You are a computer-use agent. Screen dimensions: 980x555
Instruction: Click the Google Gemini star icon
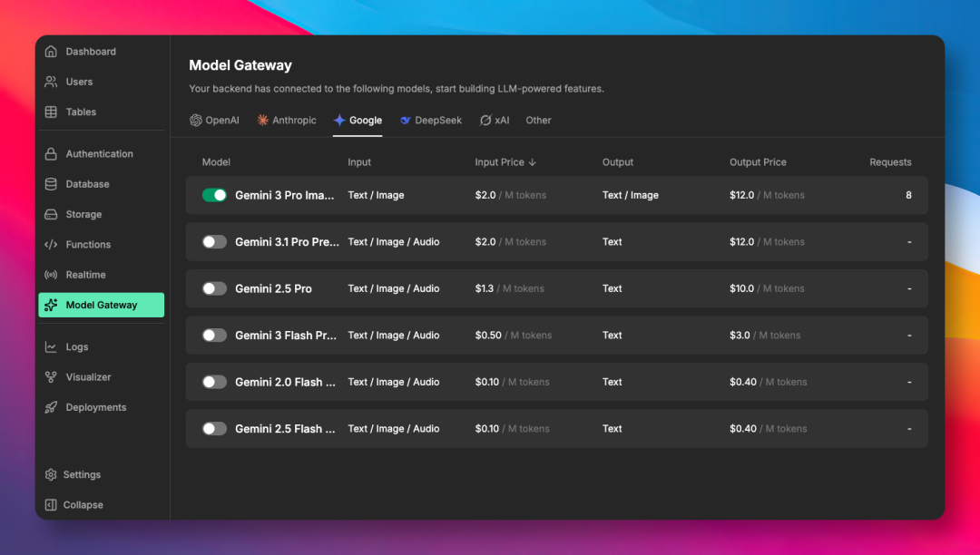click(339, 120)
